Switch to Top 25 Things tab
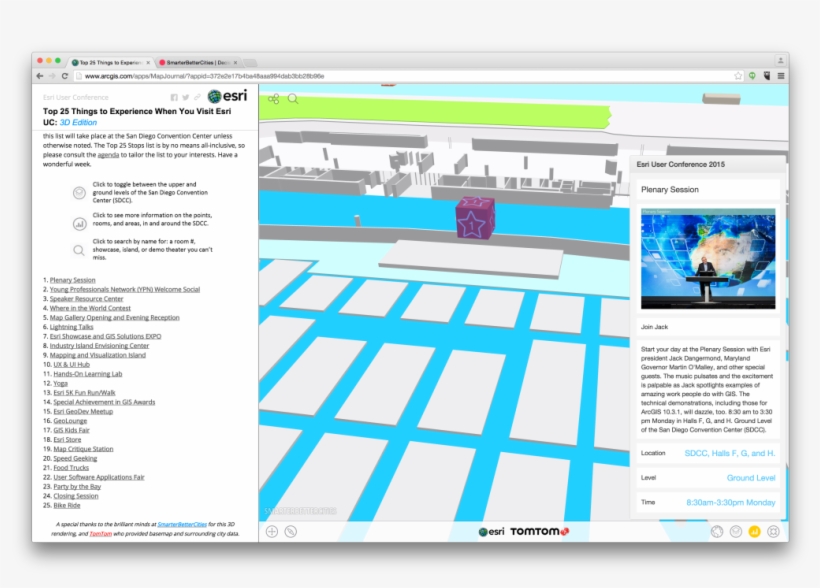Viewport: 820px width, 588px height. (x=110, y=62)
